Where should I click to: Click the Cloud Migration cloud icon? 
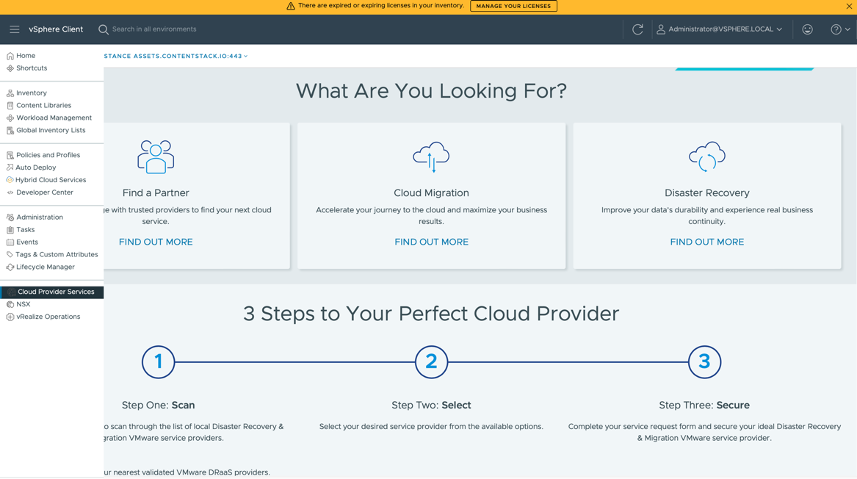pos(431,157)
